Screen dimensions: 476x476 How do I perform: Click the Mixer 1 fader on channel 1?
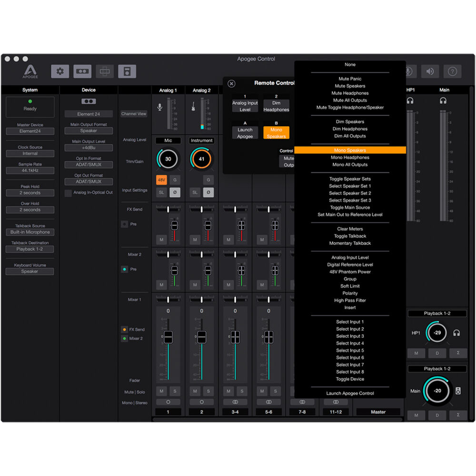[168, 337]
